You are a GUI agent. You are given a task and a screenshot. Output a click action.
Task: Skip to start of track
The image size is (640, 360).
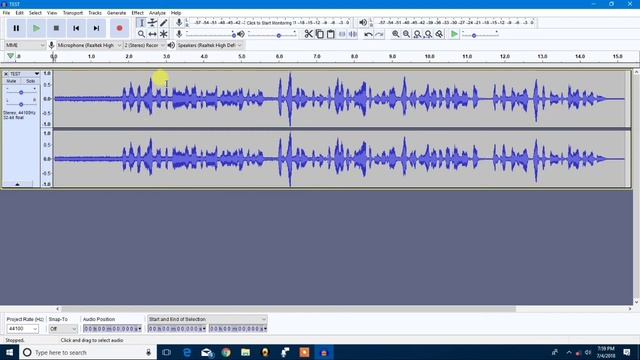click(x=76, y=28)
